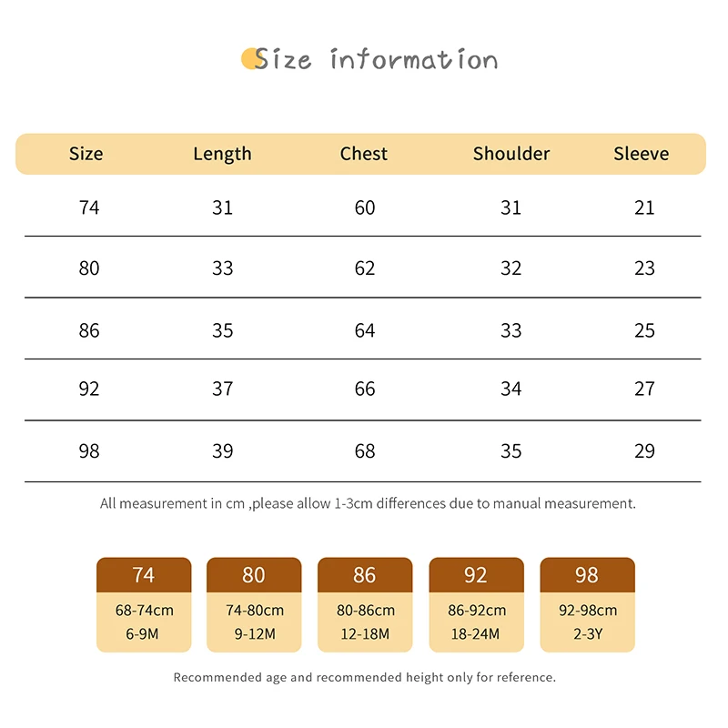
Task: Select the Chest column header
Action: [x=364, y=154]
